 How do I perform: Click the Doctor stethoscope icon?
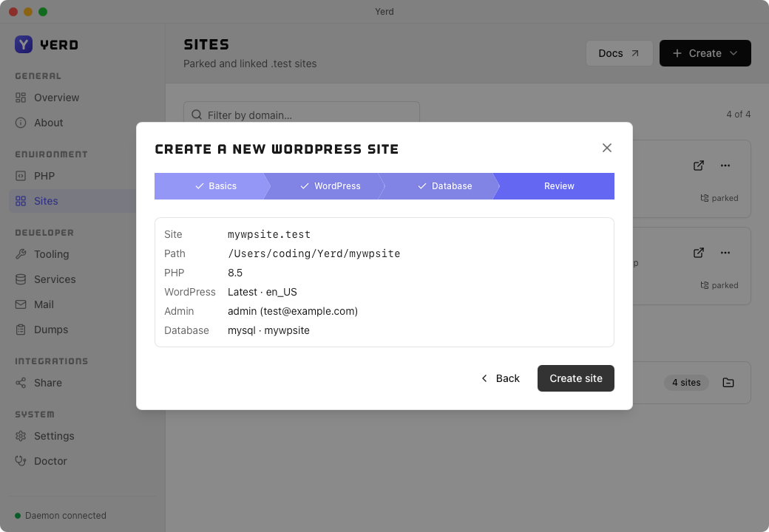click(x=21, y=461)
